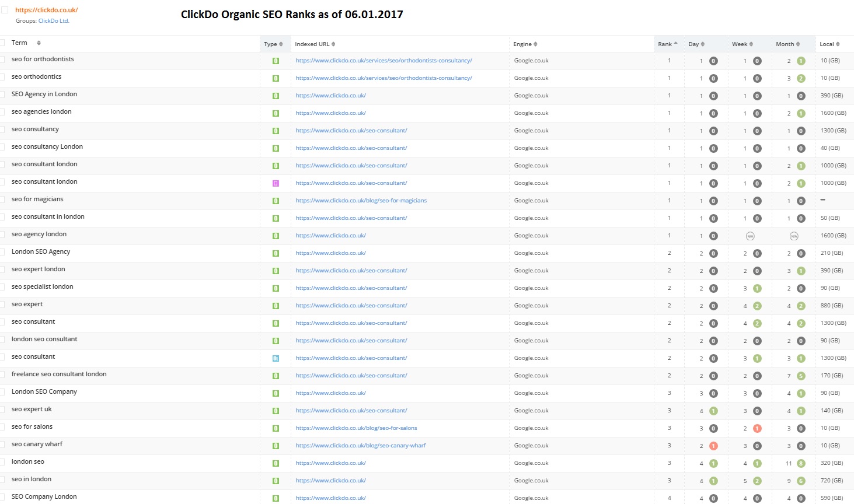This screenshot has width=854, height=504.
Task: Tick the select-all checkbox next to Term
Action: [2, 43]
